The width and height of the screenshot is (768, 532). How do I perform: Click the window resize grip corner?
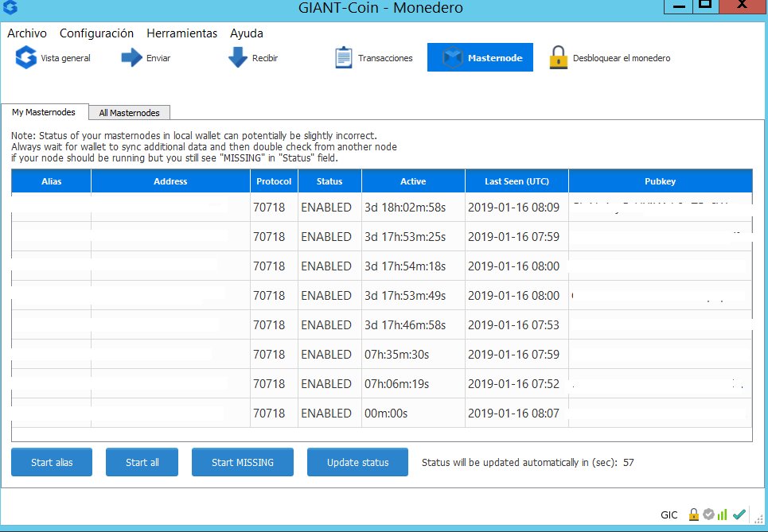[x=760, y=520]
